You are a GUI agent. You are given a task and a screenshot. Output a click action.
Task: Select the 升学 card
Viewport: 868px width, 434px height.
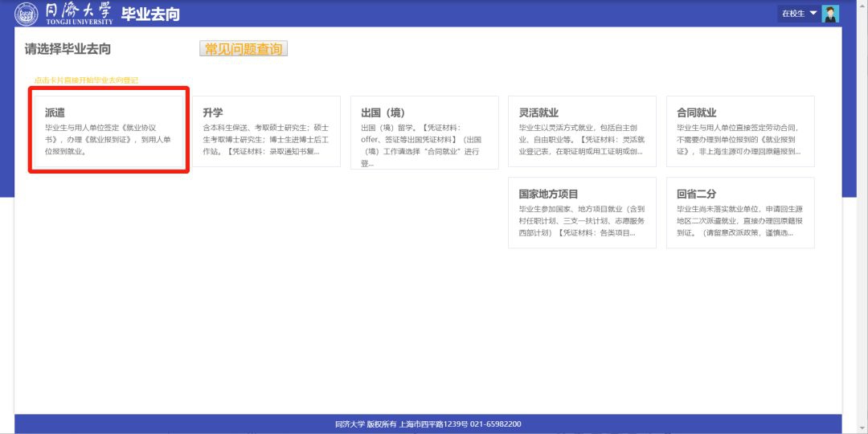tap(266, 131)
